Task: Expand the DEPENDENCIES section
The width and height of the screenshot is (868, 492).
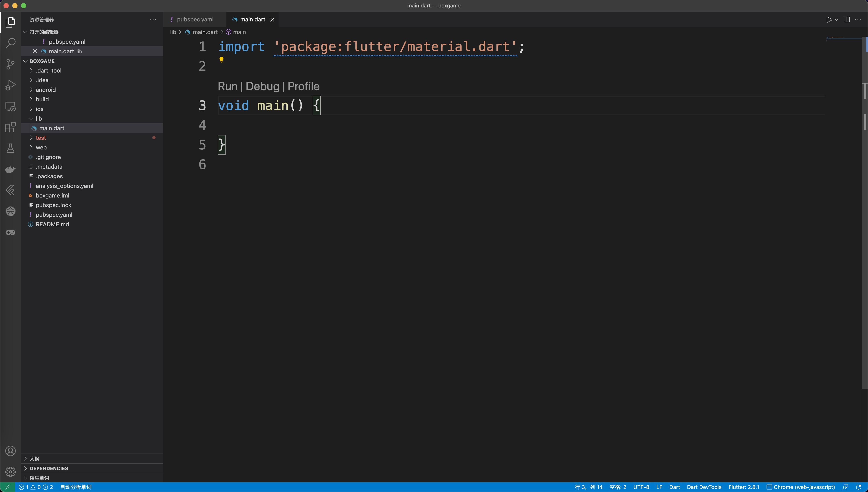Action: (49, 468)
